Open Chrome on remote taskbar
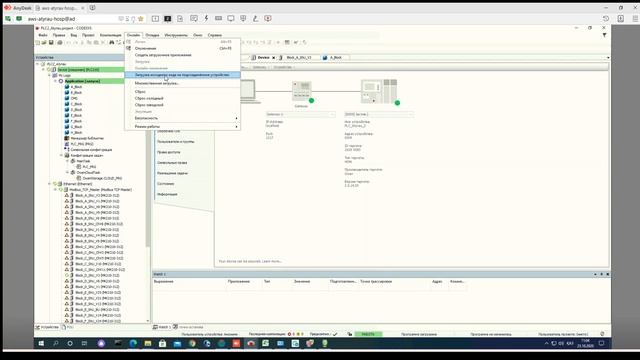Viewport: 640px width, 360px height. 192,344
